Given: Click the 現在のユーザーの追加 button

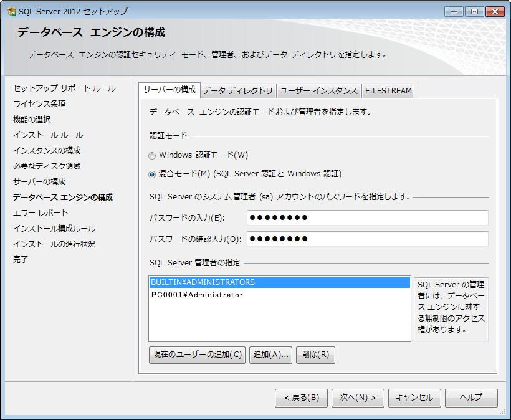Looking at the screenshot, I should tap(196, 355).
